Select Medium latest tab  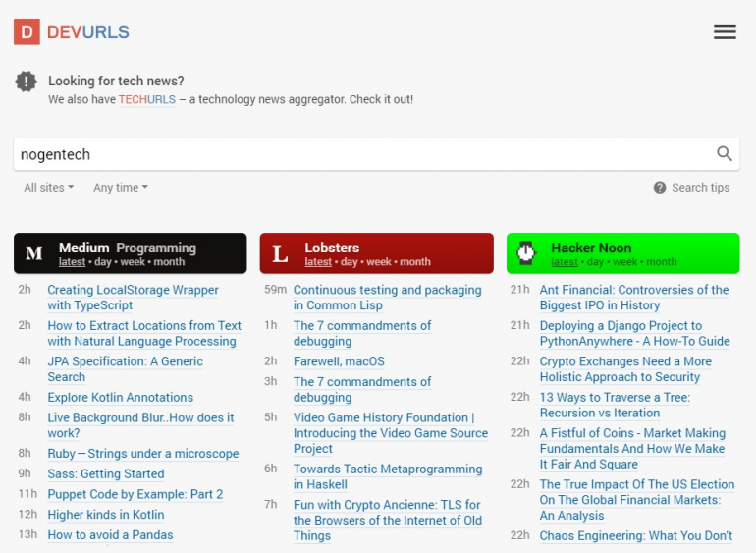pos(72,262)
